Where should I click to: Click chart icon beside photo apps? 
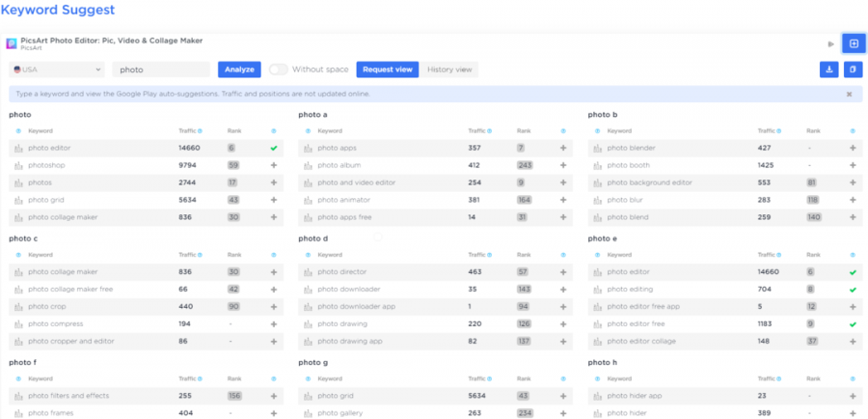pyautogui.click(x=309, y=148)
